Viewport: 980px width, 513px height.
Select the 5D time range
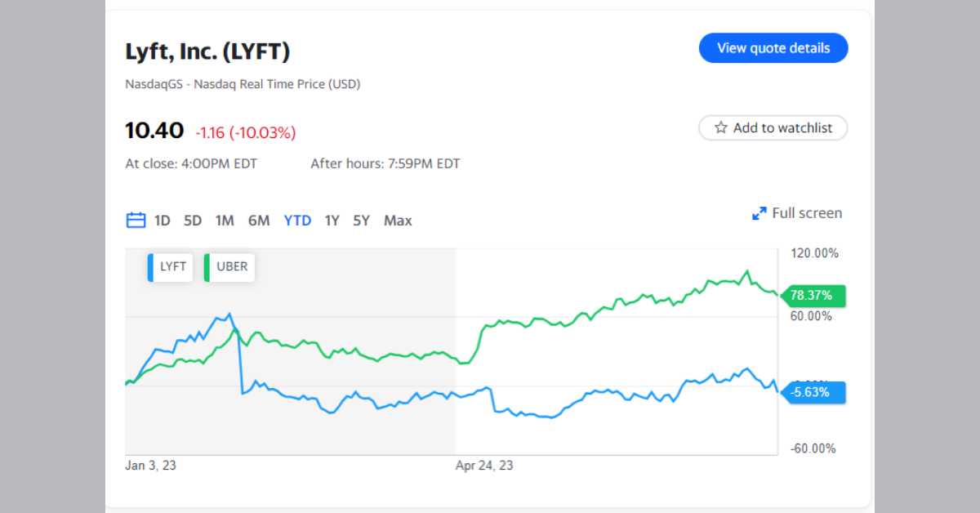click(193, 221)
